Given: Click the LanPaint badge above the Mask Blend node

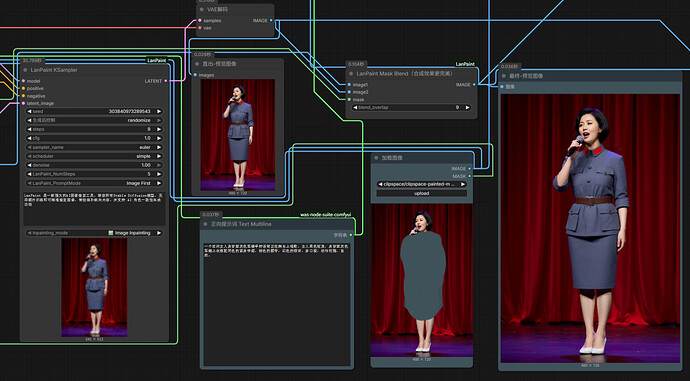Looking at the screenshot, I should click(465, 64).
